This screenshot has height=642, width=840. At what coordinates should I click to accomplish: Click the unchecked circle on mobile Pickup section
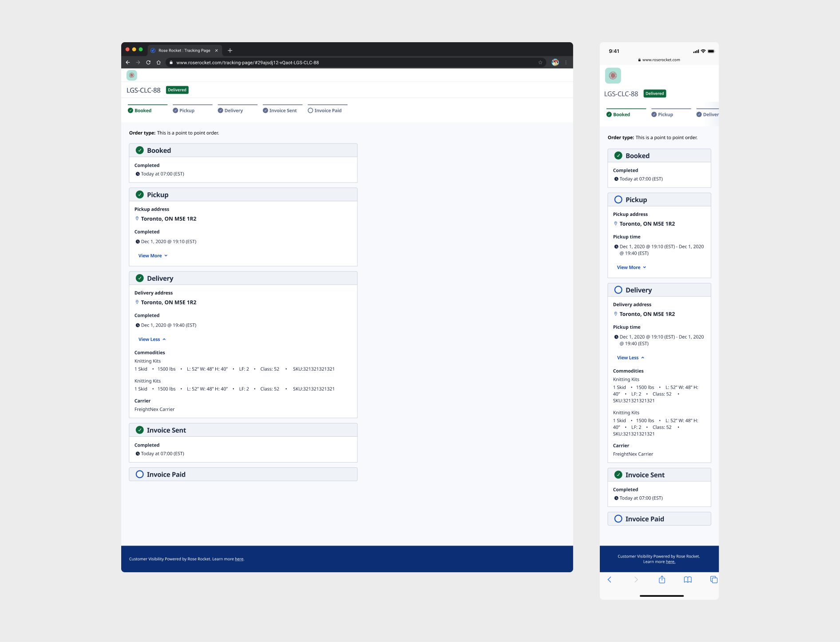click(x=618, y=199)
